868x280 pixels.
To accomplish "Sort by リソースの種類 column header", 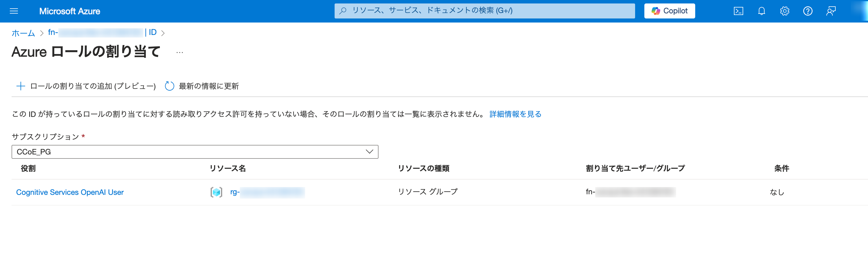I will click(424, 168).
